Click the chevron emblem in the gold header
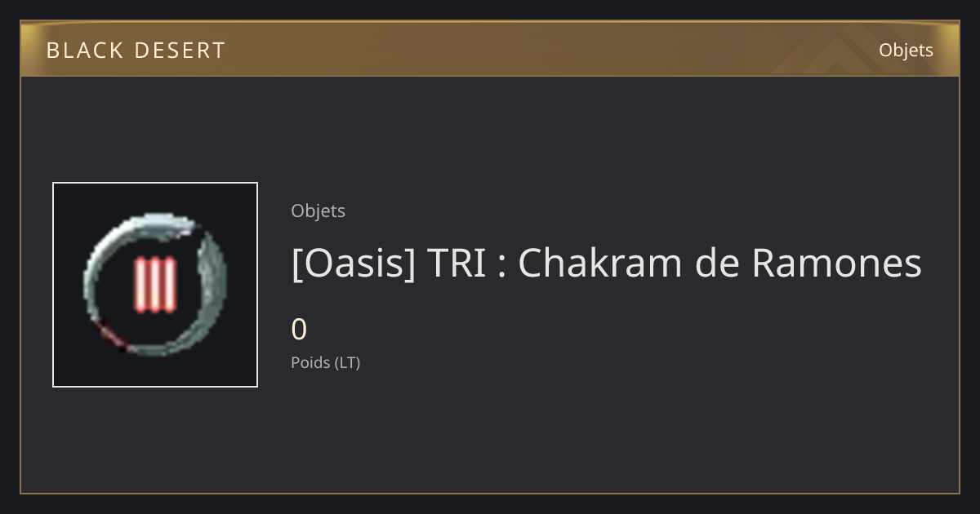This screenshot has width=980, height=514. click(825, 49)
